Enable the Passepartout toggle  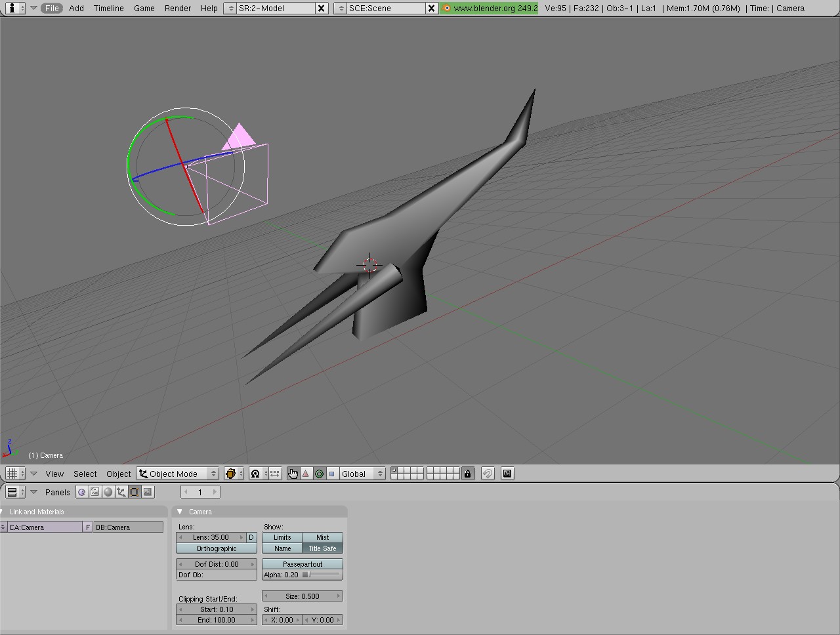302,564
